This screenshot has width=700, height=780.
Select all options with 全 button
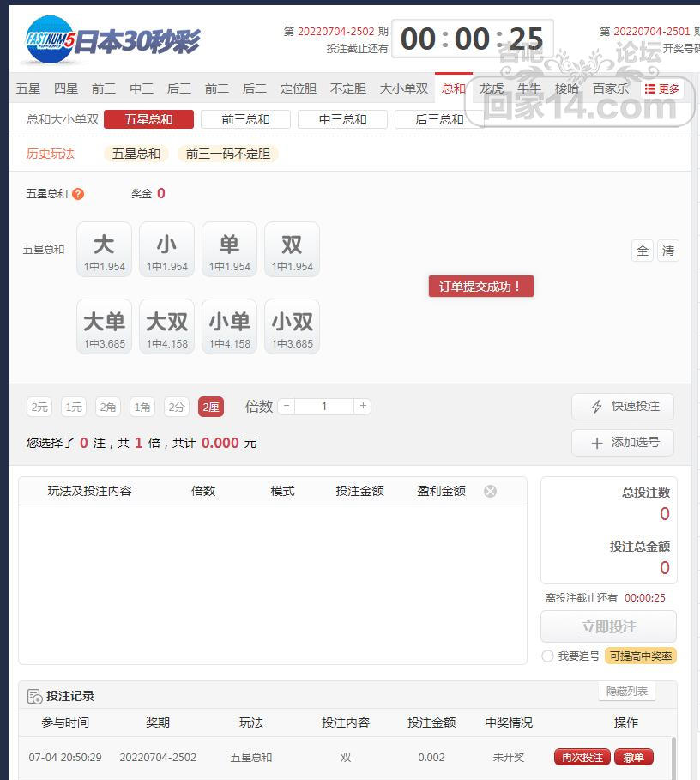pyautogui.click(x=643, y=251)
